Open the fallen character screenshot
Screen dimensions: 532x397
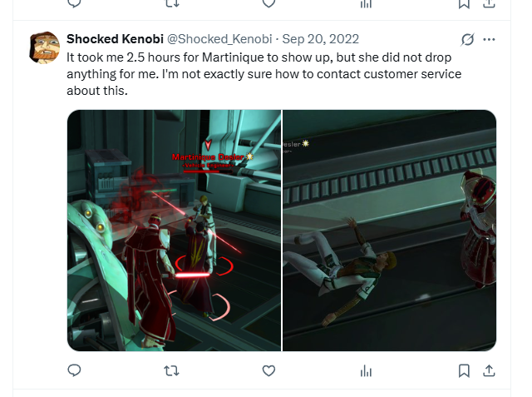(x=390, y=231)
